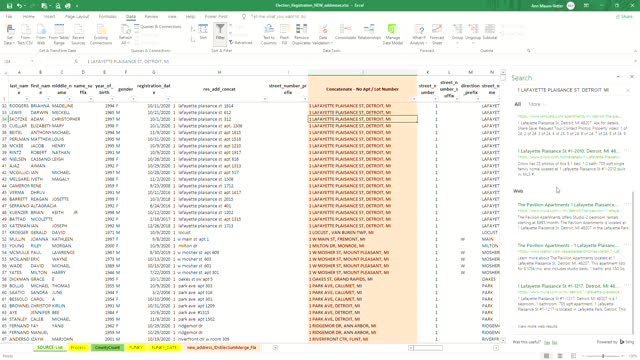
Task: Click the All filter in Search pane
Action: coord(518,104)
